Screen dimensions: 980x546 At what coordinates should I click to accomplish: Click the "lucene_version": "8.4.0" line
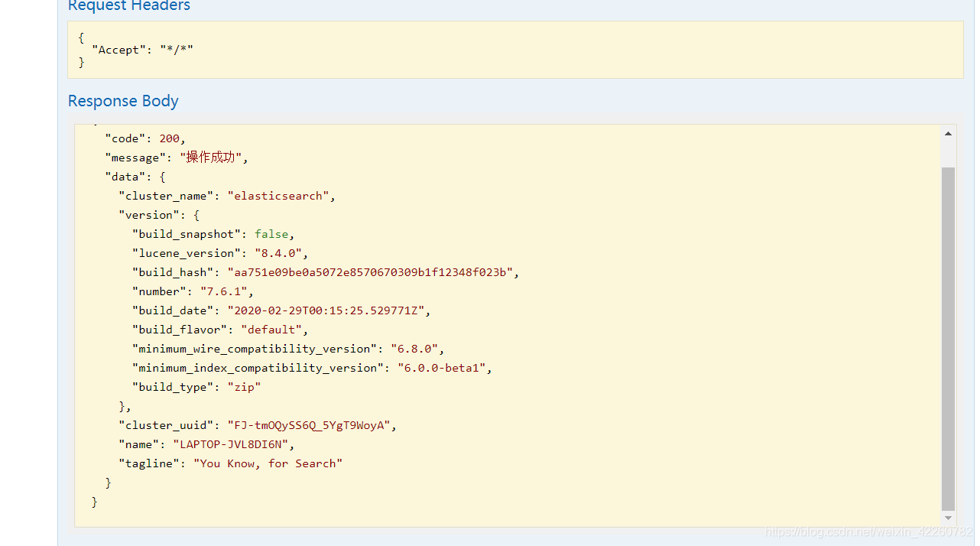click(x=220, y=253)
